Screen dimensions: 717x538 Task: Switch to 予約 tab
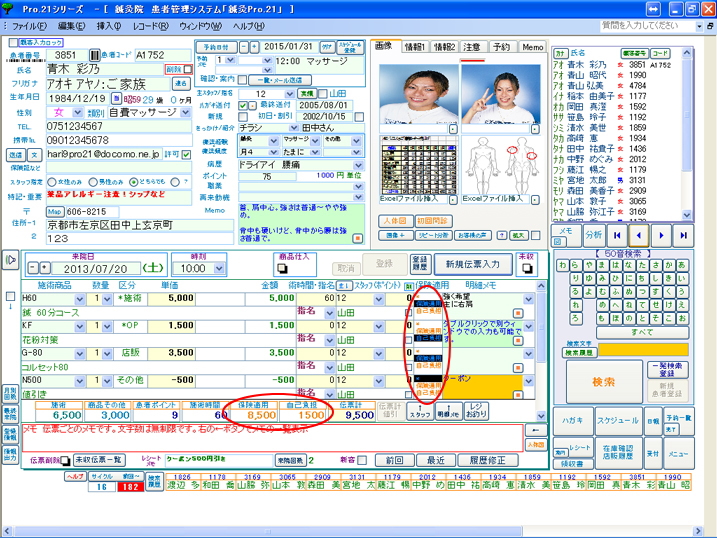[x=502, y=47]
